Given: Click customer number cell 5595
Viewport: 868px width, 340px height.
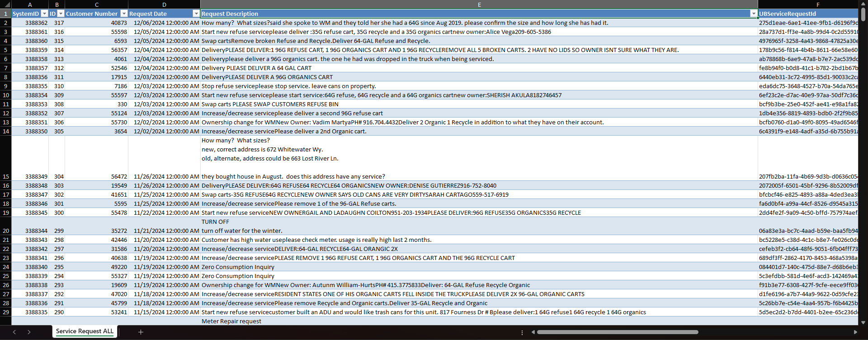Looking at the screenshot, I should pos(97,203).
